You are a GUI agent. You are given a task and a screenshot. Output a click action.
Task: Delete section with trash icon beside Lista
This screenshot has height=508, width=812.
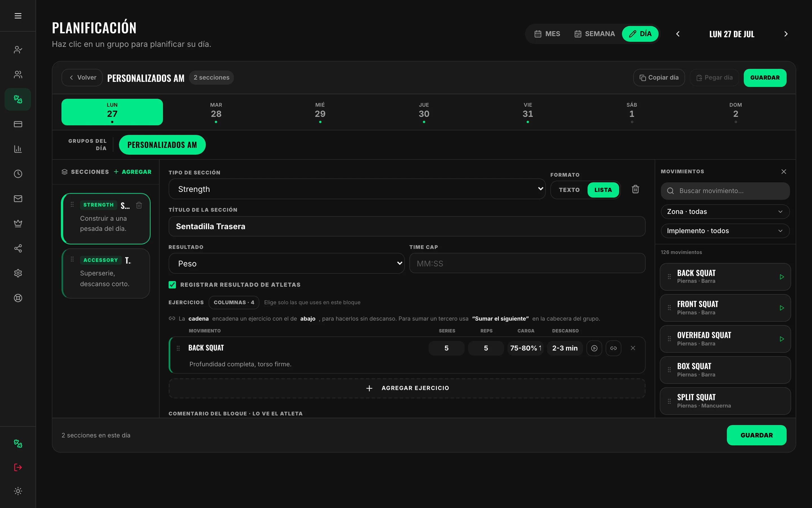(635, 189)
